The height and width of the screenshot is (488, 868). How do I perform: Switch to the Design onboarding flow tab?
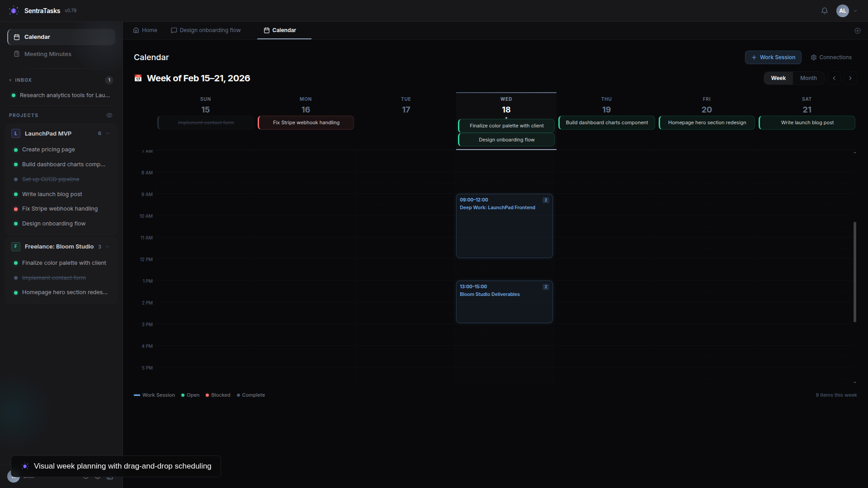tap(206, 30)
